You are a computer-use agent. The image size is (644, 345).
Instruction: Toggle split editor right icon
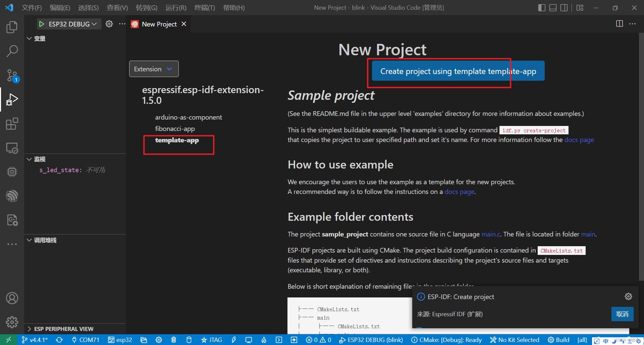(x=619, y=24)
